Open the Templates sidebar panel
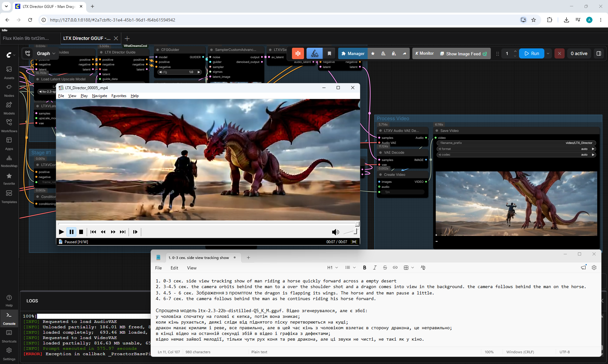608x364 pixels. click(x=9, y=196)
